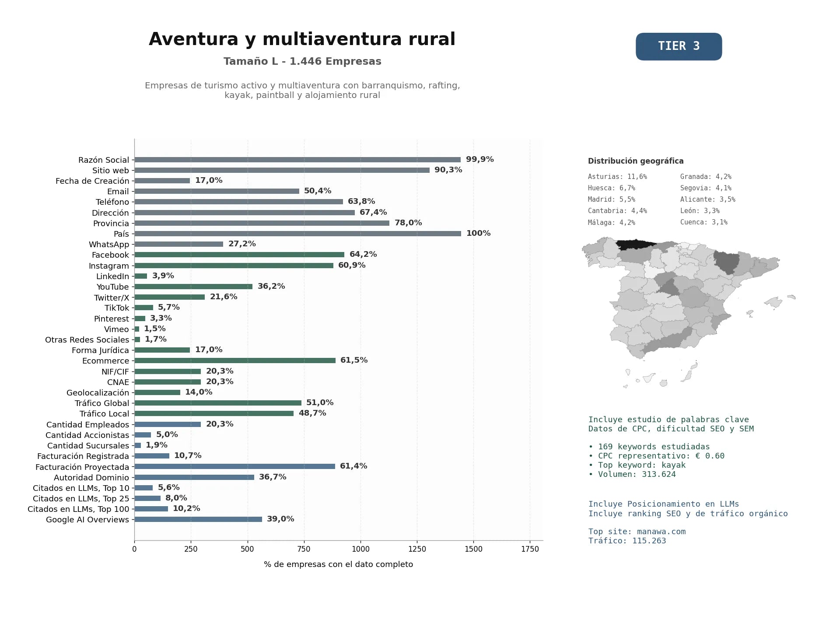Click the subtitle 'Tamaño L - 1.446 Empresas'
This screenshot has height=630, width=840.
coord(302,61)
